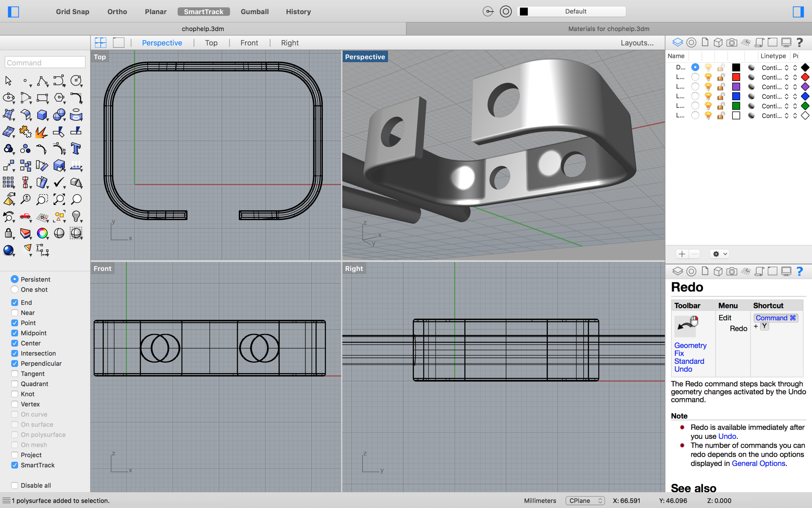Image resolution: width=812 pixels, height=508 pixels.
Task: Change linetype stepper on red layer row
Action: 786,77
